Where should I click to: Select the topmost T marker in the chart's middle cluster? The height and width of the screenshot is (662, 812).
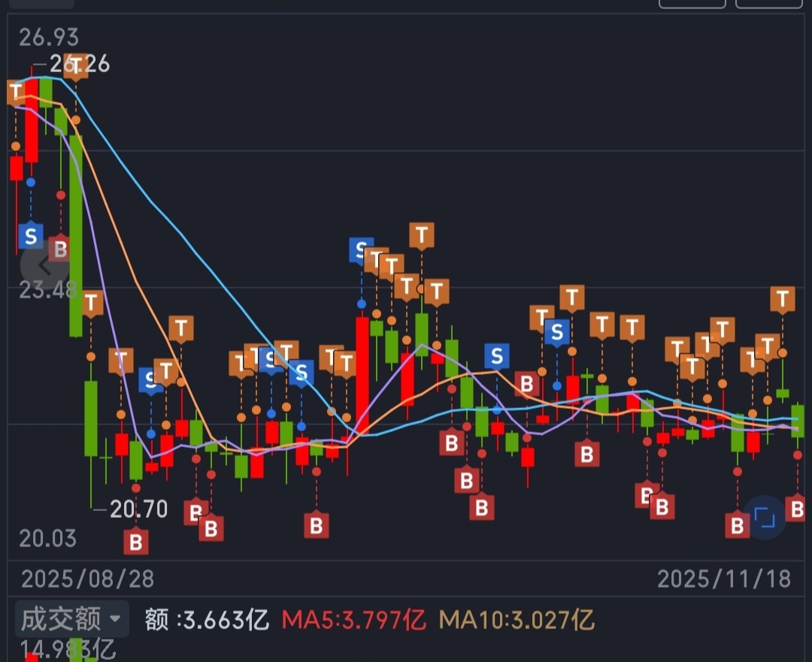[x=422, y=235]
